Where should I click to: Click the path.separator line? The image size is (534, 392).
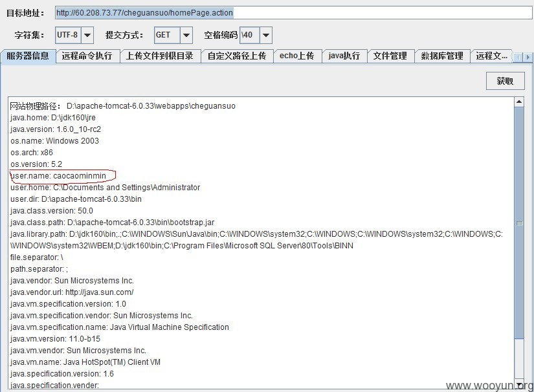[39, 269]
